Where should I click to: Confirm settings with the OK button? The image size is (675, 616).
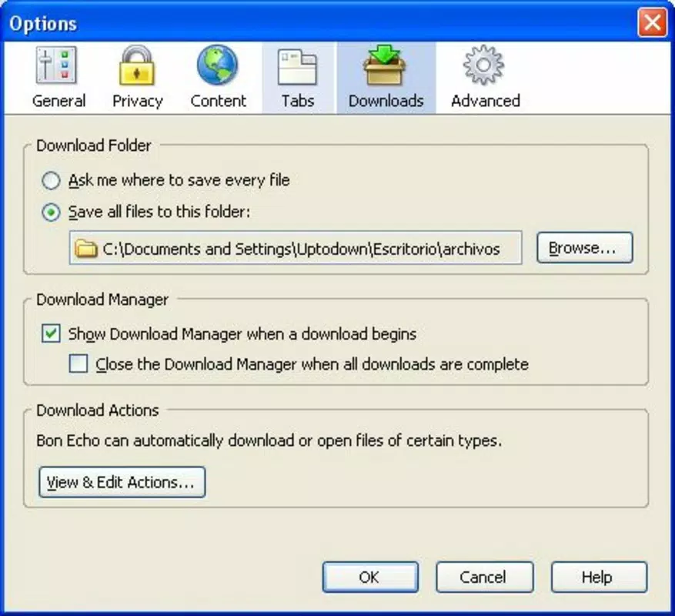[x=370, y=577]
